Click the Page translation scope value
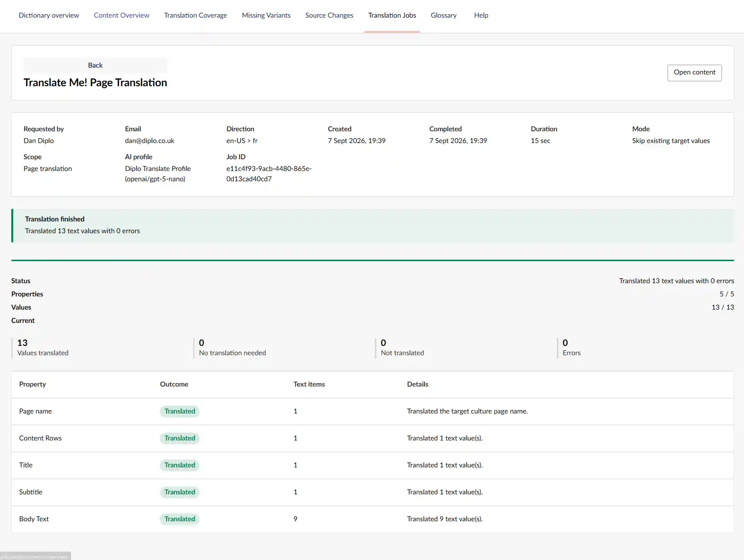This screenshot has width=744, height=560. tap(48, 169)
